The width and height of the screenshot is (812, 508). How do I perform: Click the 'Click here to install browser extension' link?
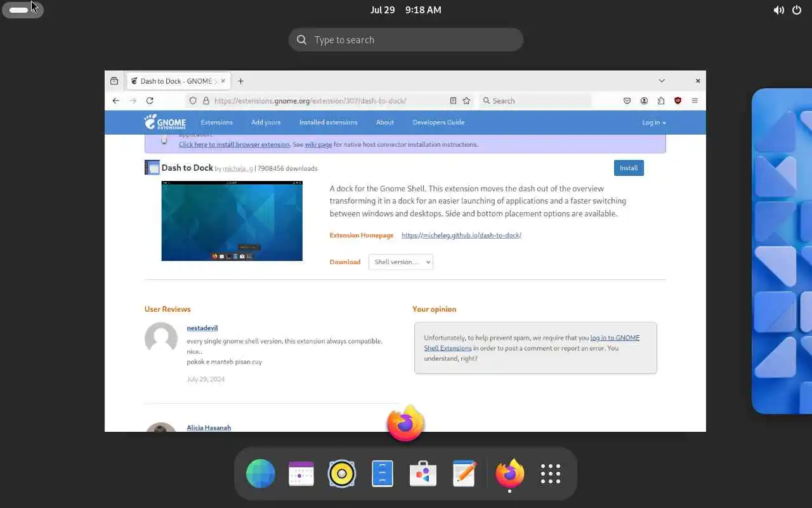point(234,144)
